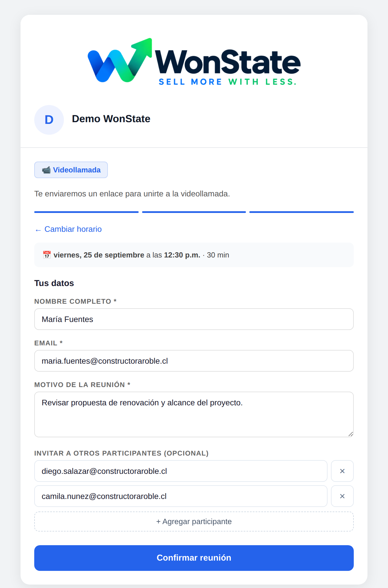The width and height of the screenshot is (388, 588).
Task: Confirm the meeting with Confirmar reunión
Action: click(x=194, y=558)
